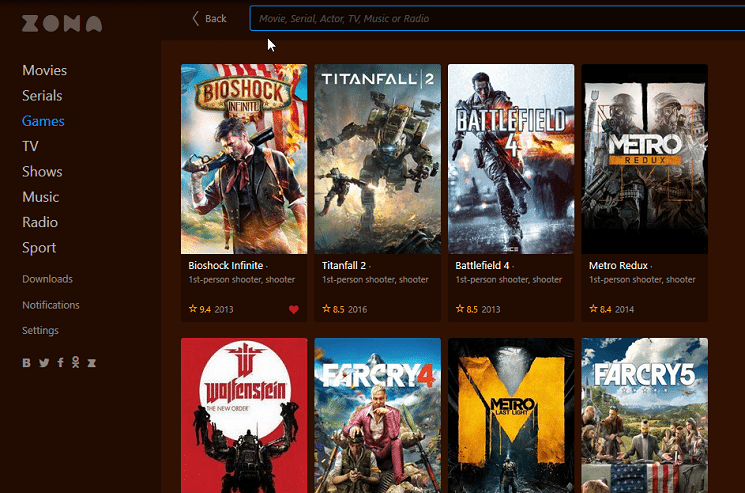Screen dimensions: 745x493
Task: Open Notifications in sidebar
Action: (x=51, y=305)
